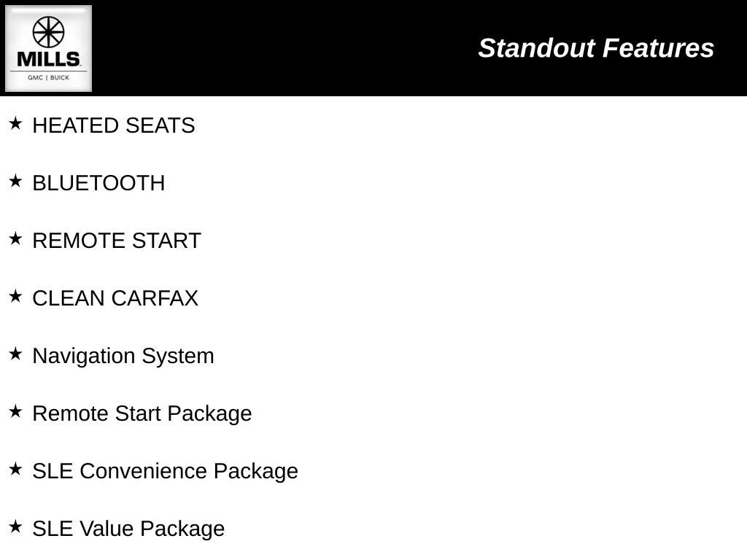Select the Navigation System feature text
Image resolution: width=747 pixels, height=560 pixels.
(x=123, y=356)
